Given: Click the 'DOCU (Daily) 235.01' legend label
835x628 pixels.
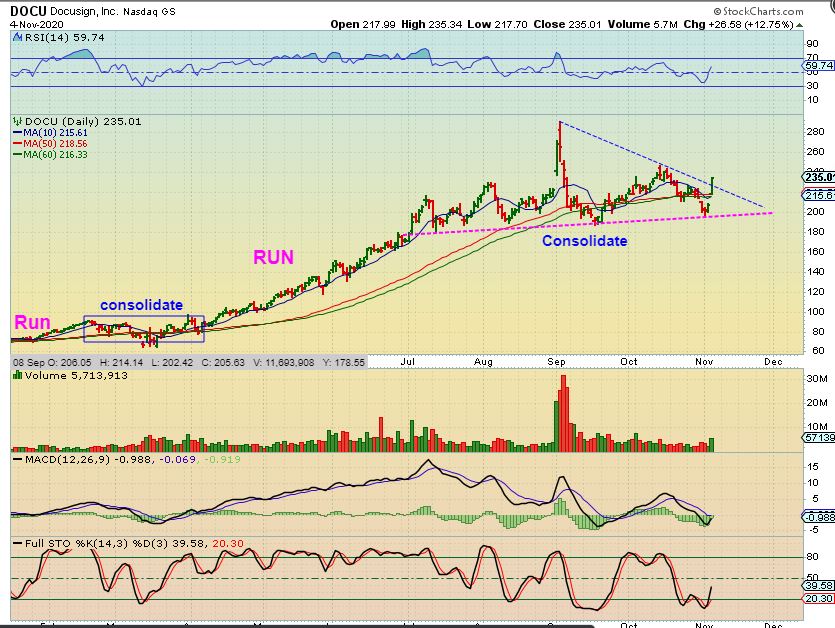Looking at the screenshot, I should [83, 121].
